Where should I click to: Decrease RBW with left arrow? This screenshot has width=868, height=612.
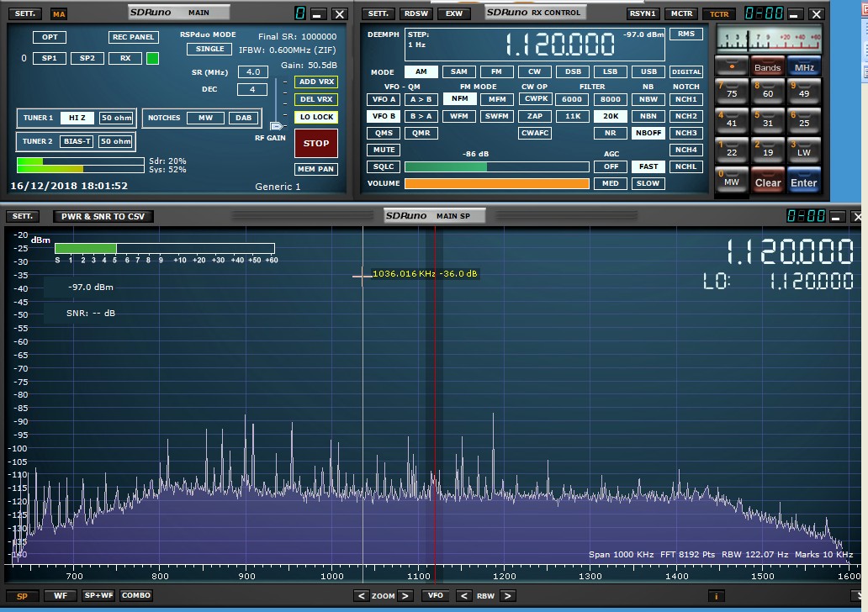coord(464,596)
